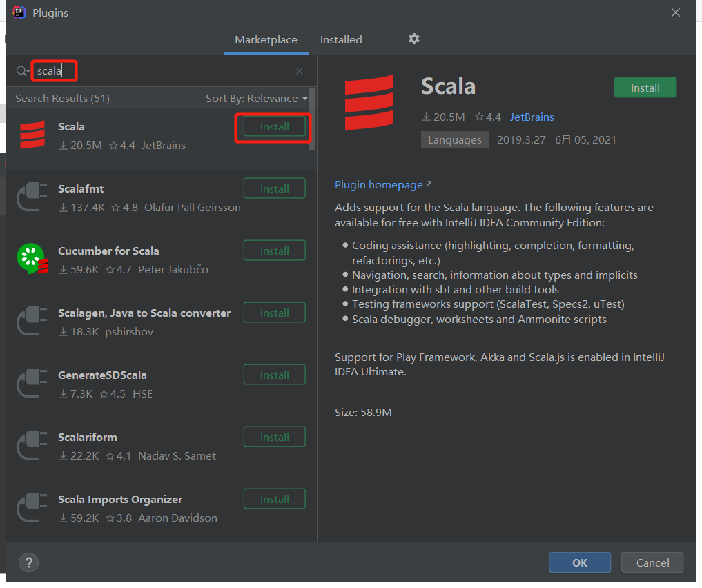
Task: Click the Search Results (51) label
Action: 62,99
